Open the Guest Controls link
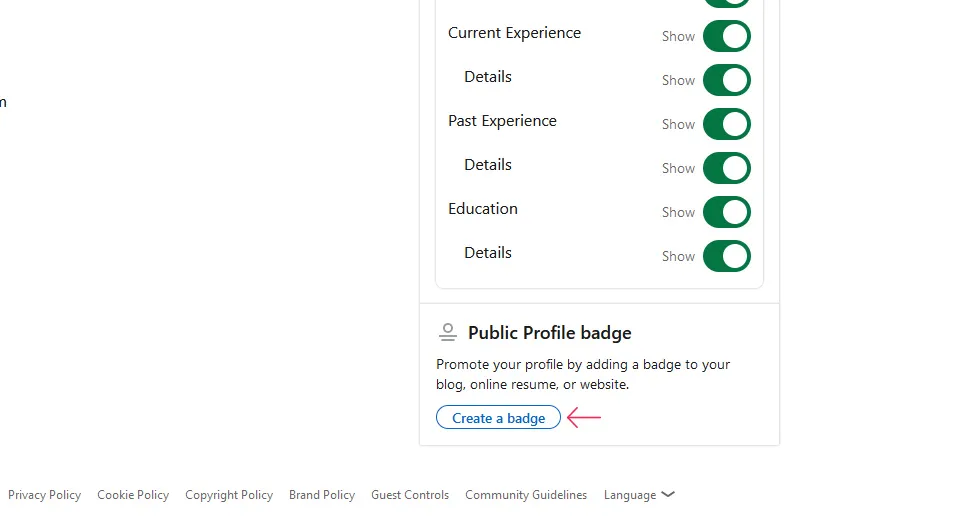 tap(410, 495)
